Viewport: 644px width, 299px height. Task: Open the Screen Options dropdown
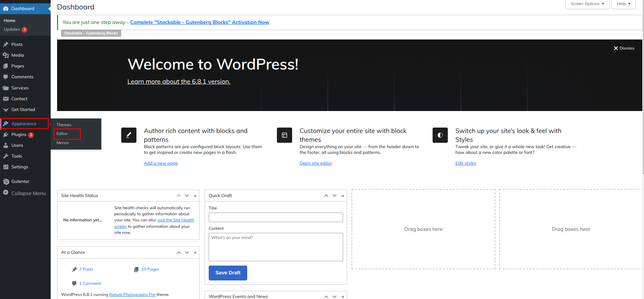pos(587,4)
